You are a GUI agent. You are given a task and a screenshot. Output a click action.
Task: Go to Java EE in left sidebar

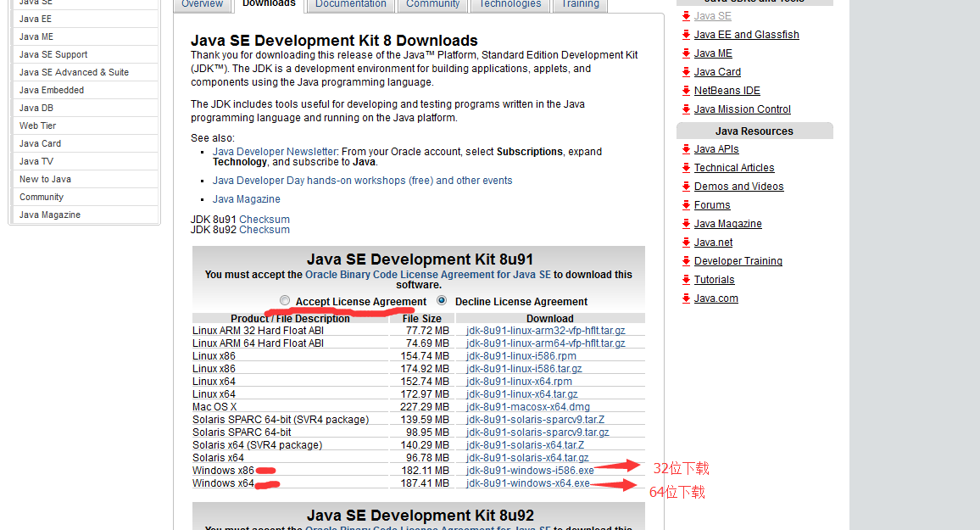[x=86, y=19]
